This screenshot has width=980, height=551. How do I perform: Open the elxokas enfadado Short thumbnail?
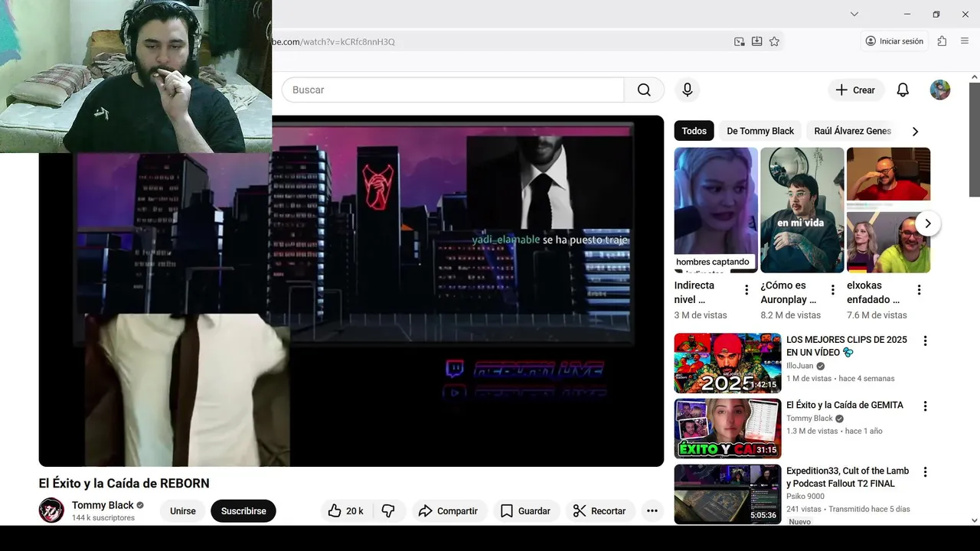tap(888, 210)
